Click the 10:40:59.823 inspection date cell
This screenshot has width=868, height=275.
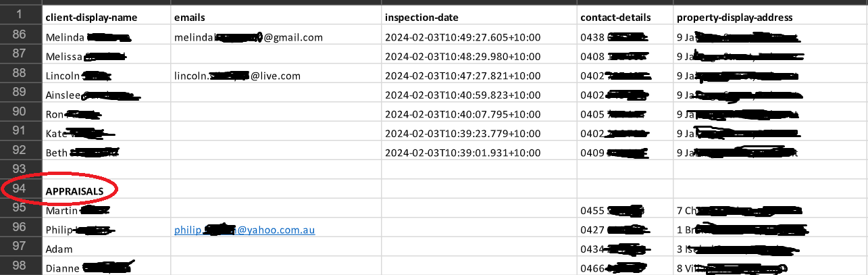click(463, 95)
